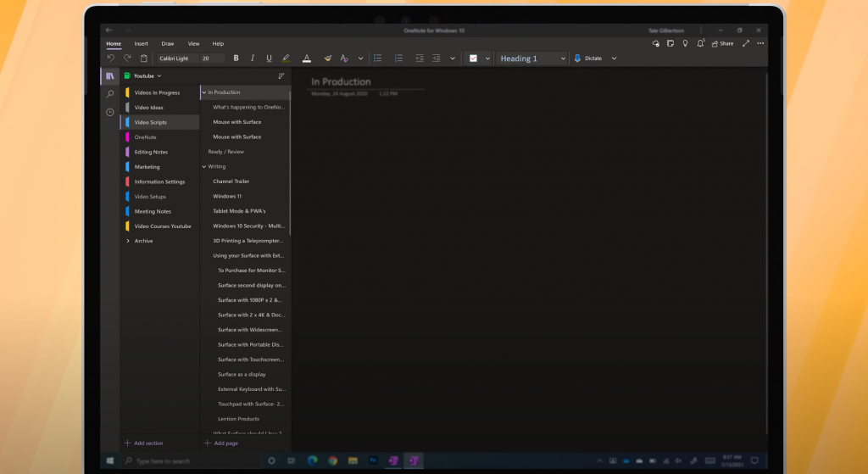This screenshot has height=474, width=868.
Task: Change the font size 20 box
Action: [213, 59]
